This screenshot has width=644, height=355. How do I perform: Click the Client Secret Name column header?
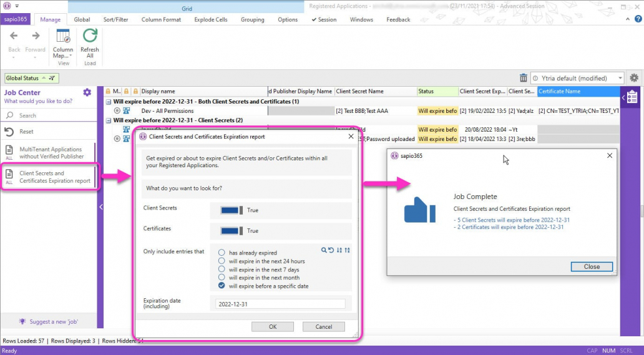point(376,92)
